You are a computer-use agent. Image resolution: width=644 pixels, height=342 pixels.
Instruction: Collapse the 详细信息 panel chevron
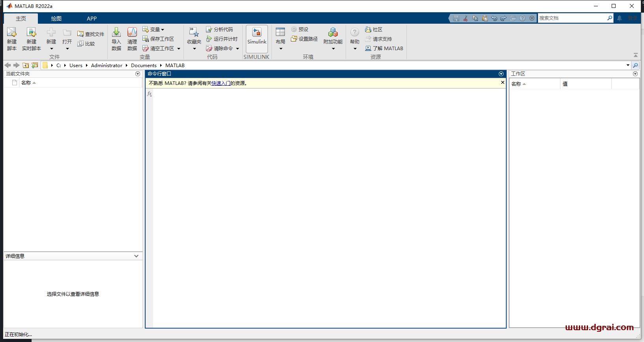pyautogui.click(x=137, y=256)
